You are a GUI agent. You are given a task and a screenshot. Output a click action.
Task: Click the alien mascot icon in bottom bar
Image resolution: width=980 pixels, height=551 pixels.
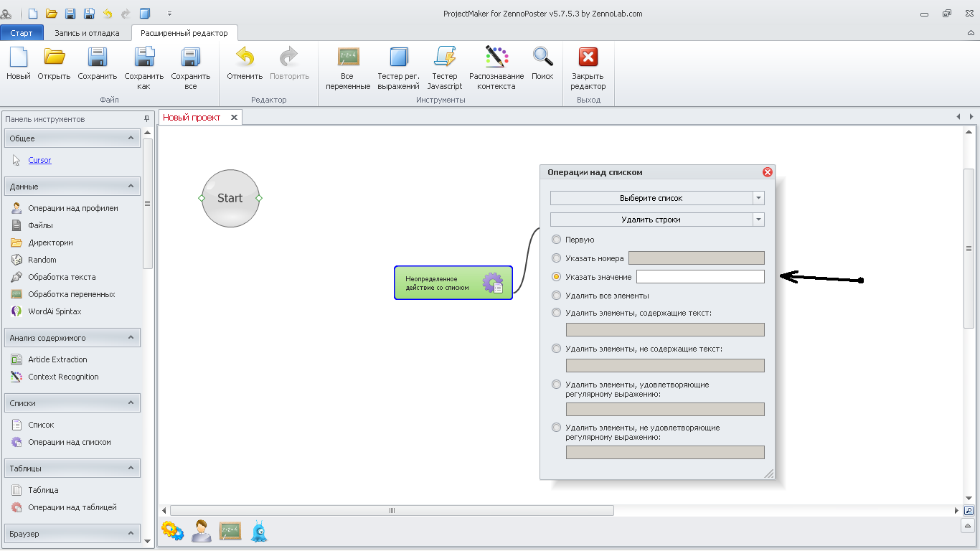point(259,531)
